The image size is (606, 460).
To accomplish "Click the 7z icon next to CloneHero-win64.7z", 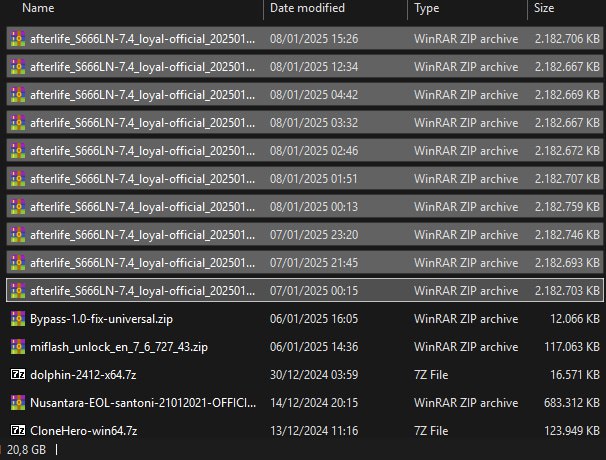I will pos(18,430).
